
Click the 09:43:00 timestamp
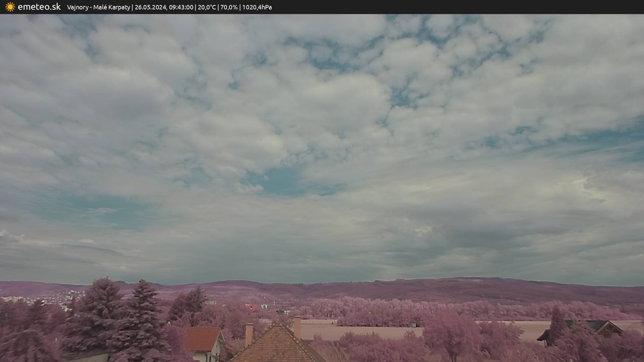[181, 7]
